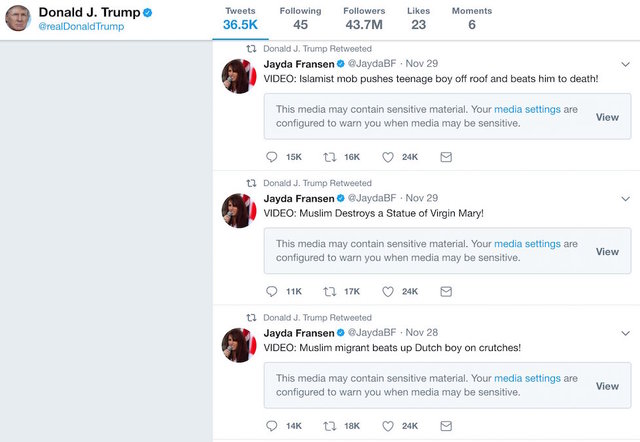Retweet the Virgin Mary statue tweet
Screen dimensions: 640x442
[330, 291]
